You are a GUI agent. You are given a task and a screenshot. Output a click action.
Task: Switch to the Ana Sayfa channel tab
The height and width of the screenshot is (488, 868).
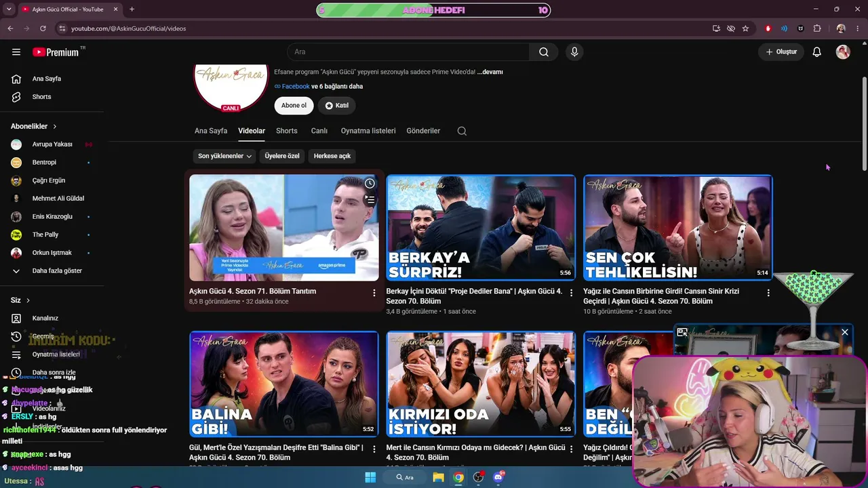coord(211,131)
